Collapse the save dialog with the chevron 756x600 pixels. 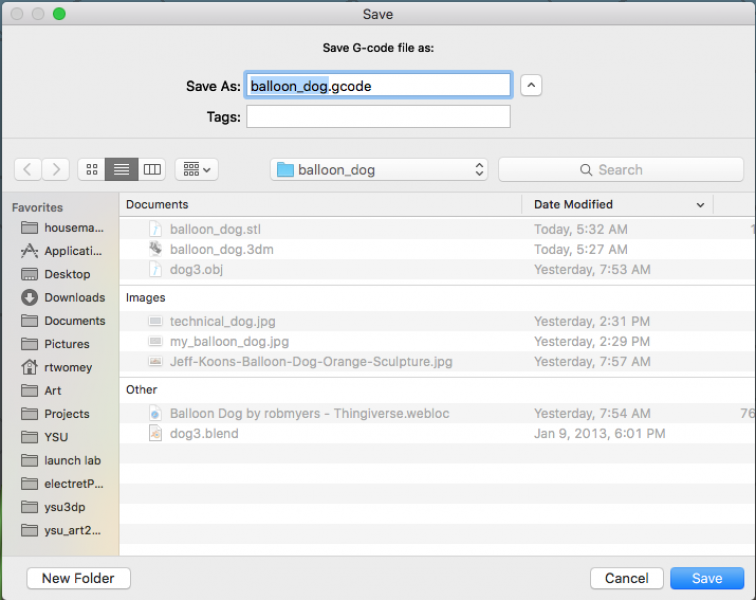(x=532, y=86)
